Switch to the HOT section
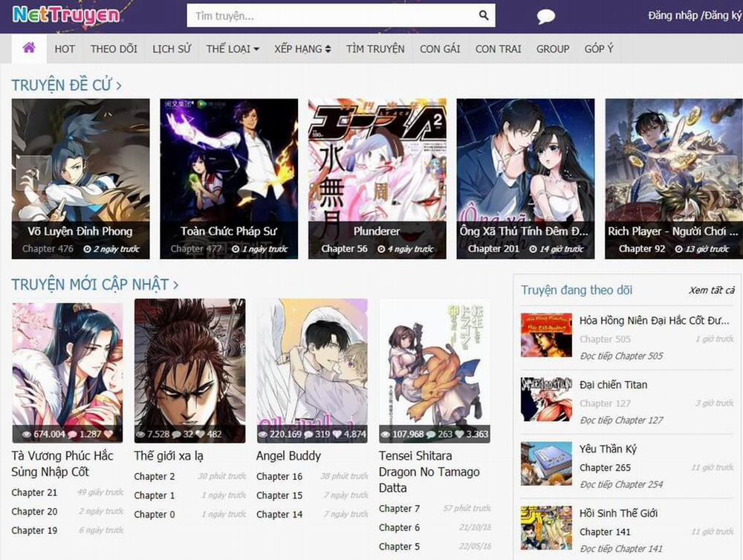Image resolution: width=743 pixels, height=560 pixels. pyautogui.click(x=65, y=48)
